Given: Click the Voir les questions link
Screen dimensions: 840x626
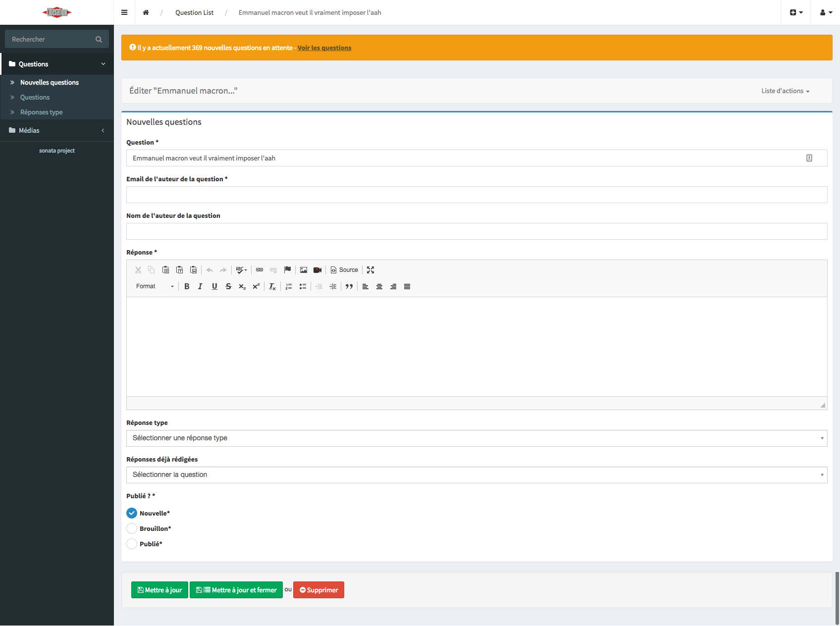Looking at the screenshot, I should 324,48.
